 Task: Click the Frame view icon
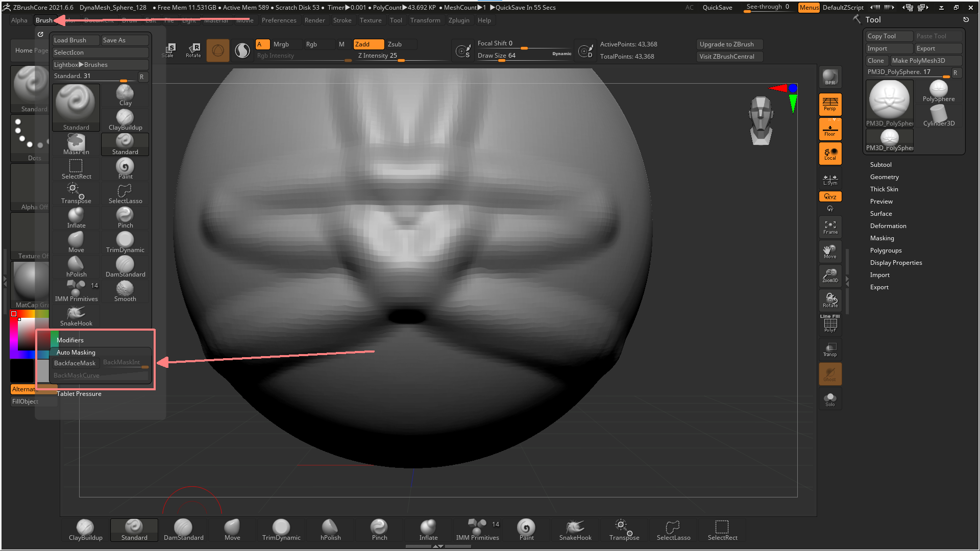pos(830,227)
